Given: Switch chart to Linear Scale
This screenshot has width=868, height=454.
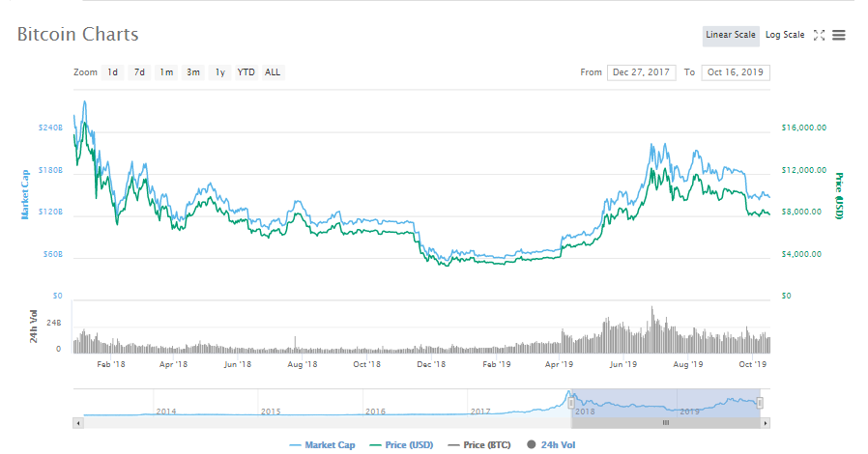Looking at the screenshot, I should pyautogui.click(x=731, y=35).
